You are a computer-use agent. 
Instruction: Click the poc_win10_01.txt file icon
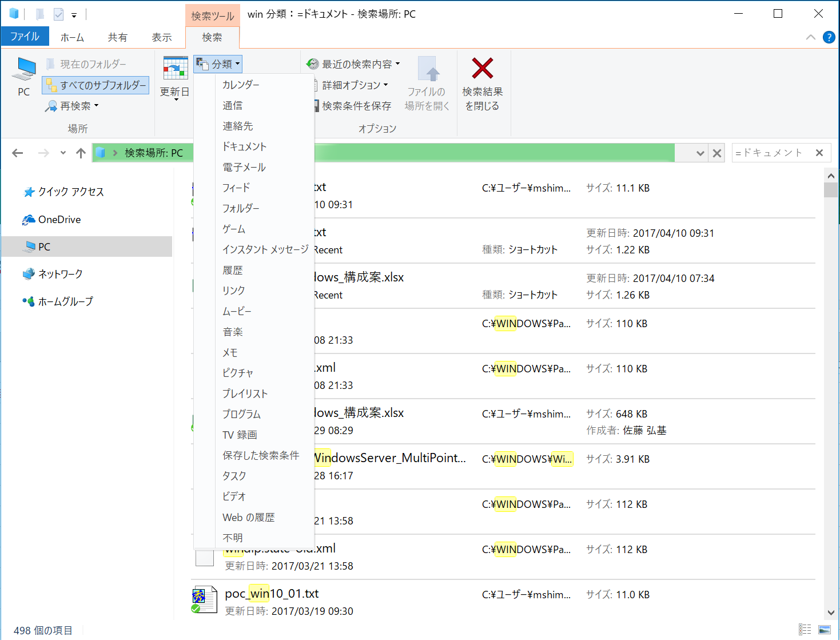204,599
